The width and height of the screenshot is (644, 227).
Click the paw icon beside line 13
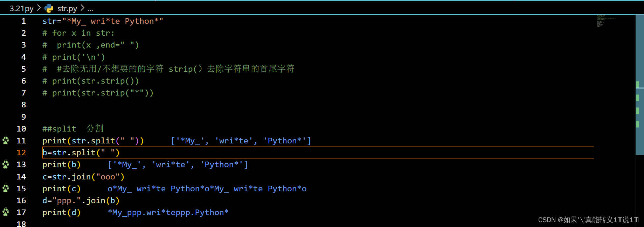click(6, 164)
